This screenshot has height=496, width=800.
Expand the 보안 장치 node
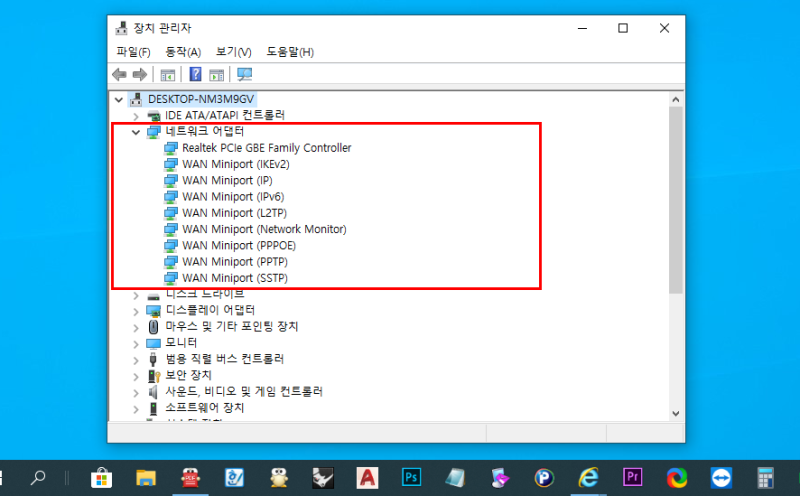tap(136, 376)
